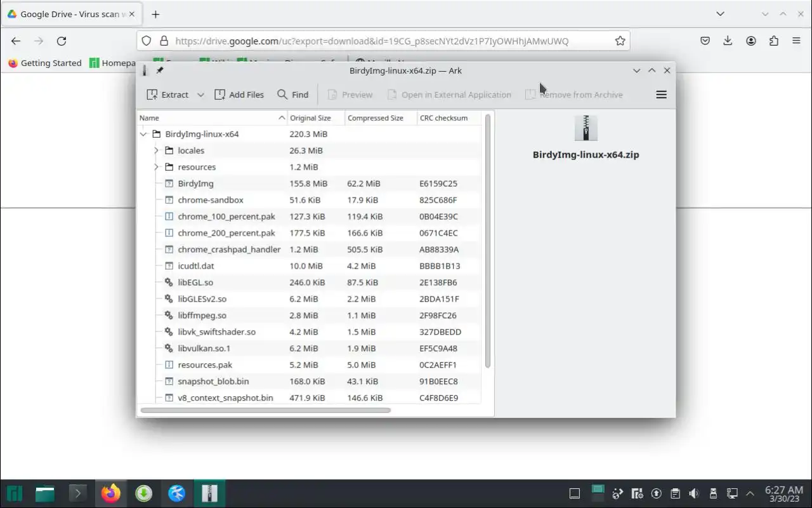This screenshot has height=508, width=812.
Task: Open Firefox downloads panel
Action: click(728, 41)
